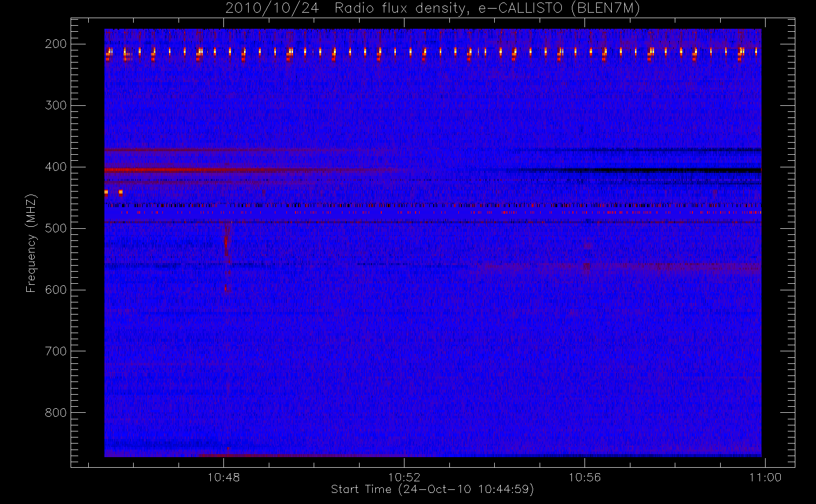
Task: Click the 500 frequency tick label
Action: pyautogui.click(x=55, y=228)
